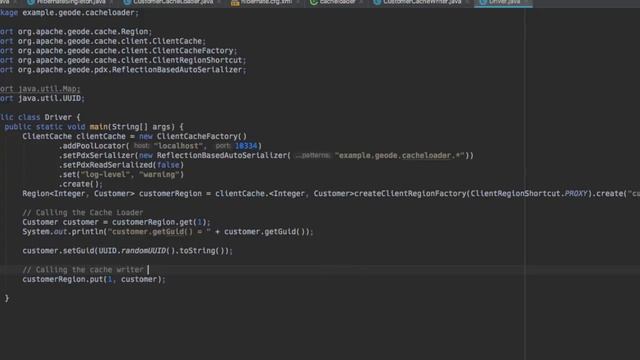Screen dimensions: 640x360
Task: Click the Calling the cache writer comment
Action: (83, 270)
